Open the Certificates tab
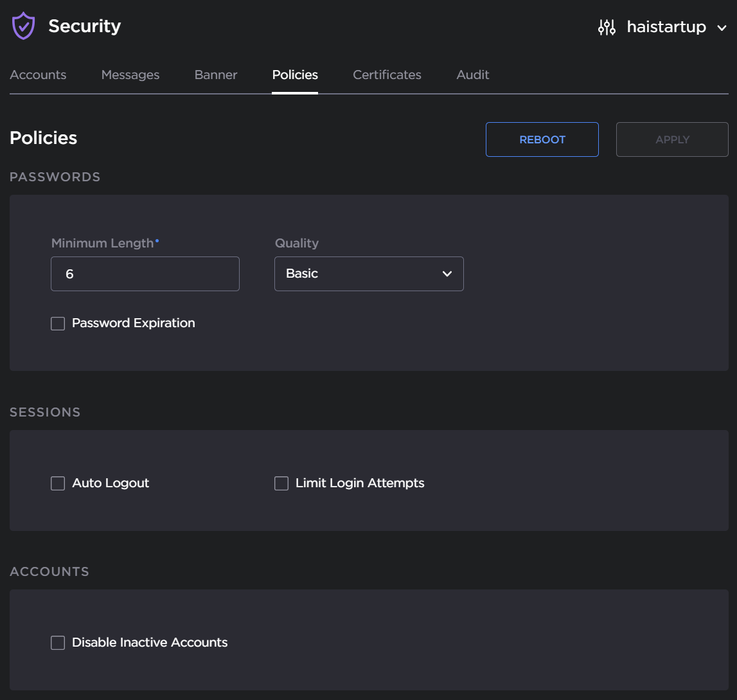The image size is (737, 700). click(387, 75)
